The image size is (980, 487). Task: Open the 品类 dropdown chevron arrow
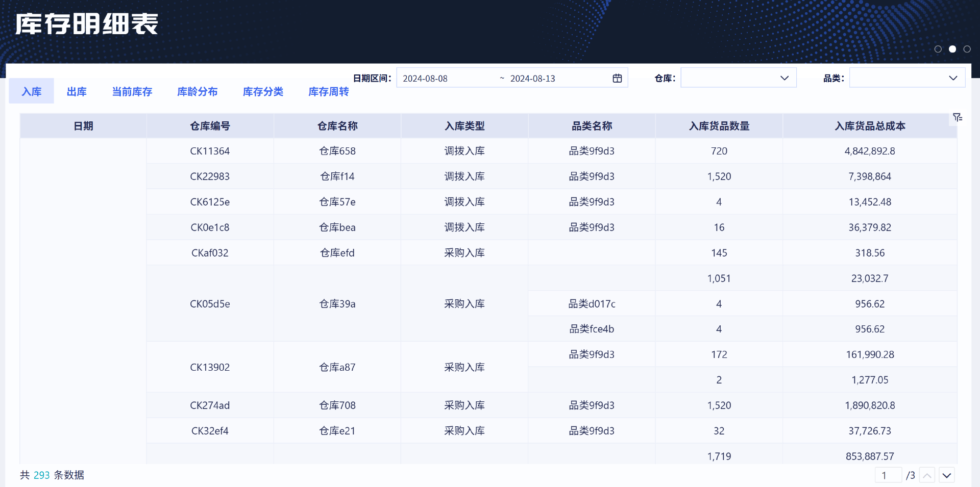click(953, 78)
